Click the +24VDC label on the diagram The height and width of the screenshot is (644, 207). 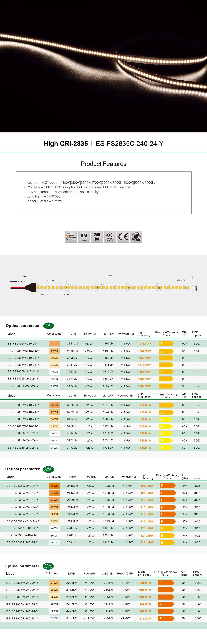(181, 280)
